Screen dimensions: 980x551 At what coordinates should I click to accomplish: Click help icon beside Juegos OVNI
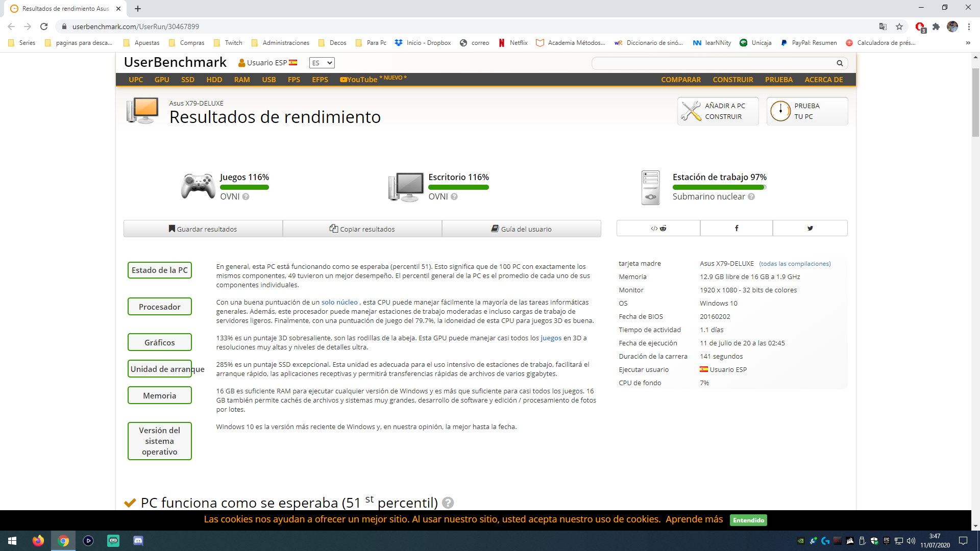tap(246, 197)
